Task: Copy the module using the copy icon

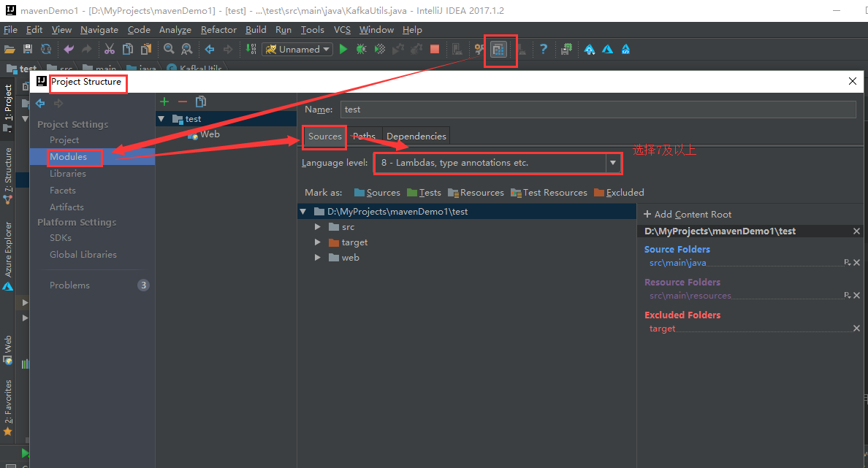Action: [201, 101]
